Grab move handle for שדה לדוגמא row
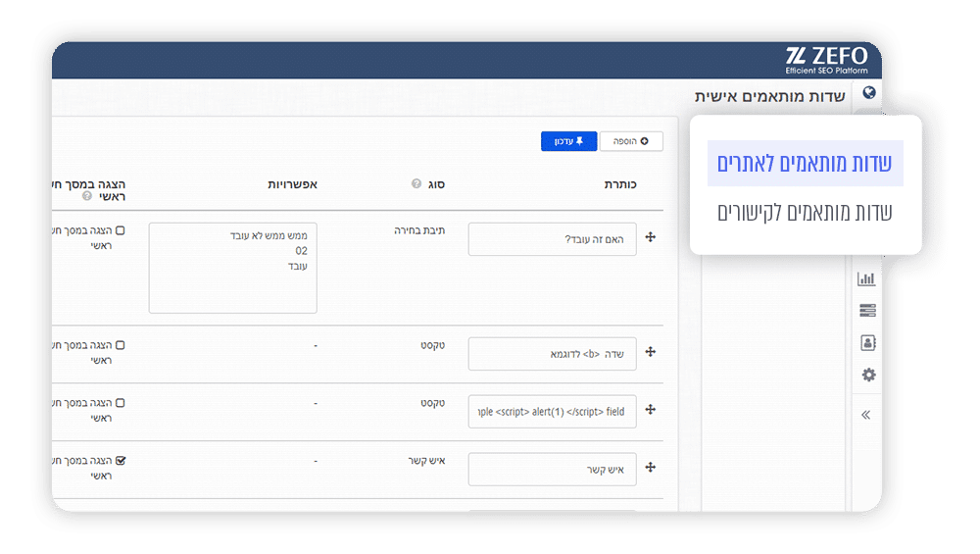The image size is (980, 554). coord(651,352)
